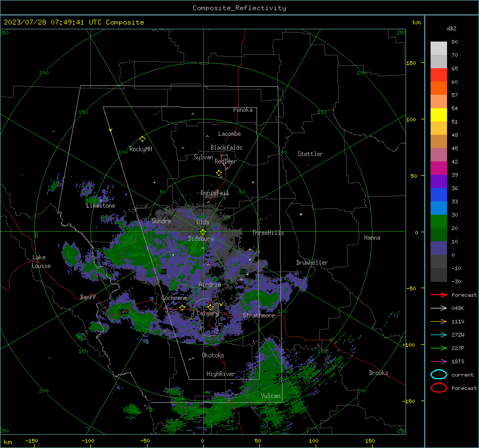Viewport: 479px width, 448px height.
Task: Click the cyan current ellipse icon
Action: coord(439,374)
